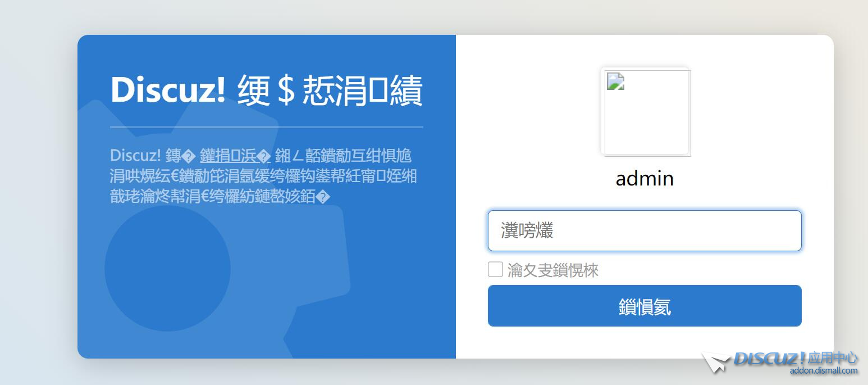Click the paper-plane arrow icon in the watermark
Screen dimensions: 868x385
tap(716, 363)
